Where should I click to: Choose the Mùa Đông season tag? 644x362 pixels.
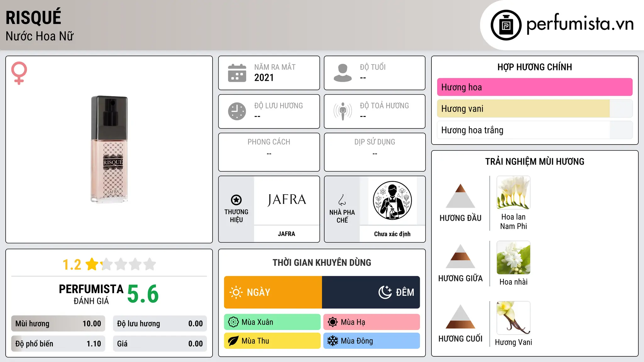(x=372, y=341)
